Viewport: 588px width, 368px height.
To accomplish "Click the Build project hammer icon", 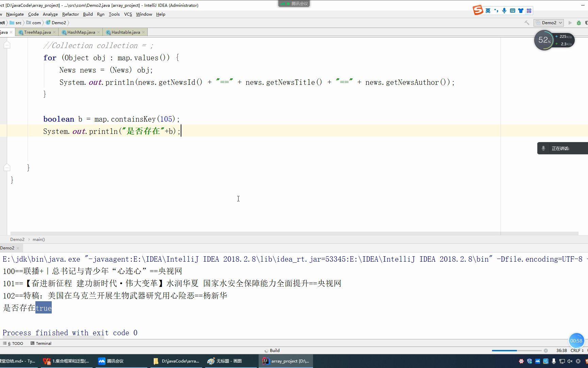I will pos(527,22).
